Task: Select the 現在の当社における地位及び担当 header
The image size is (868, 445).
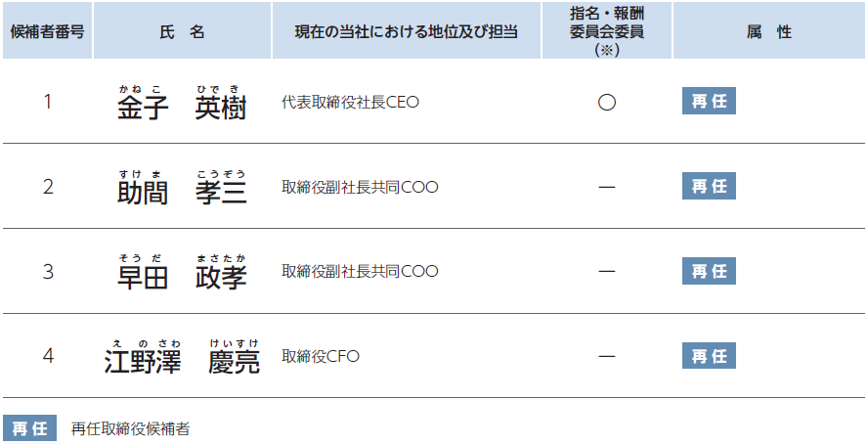Action: click(x=406, y=30)
